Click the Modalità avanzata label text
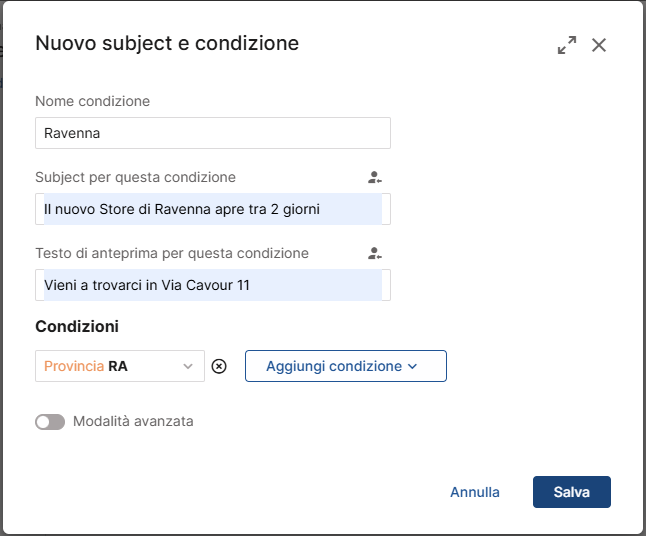The image size is (646, 536). (133, 422)
